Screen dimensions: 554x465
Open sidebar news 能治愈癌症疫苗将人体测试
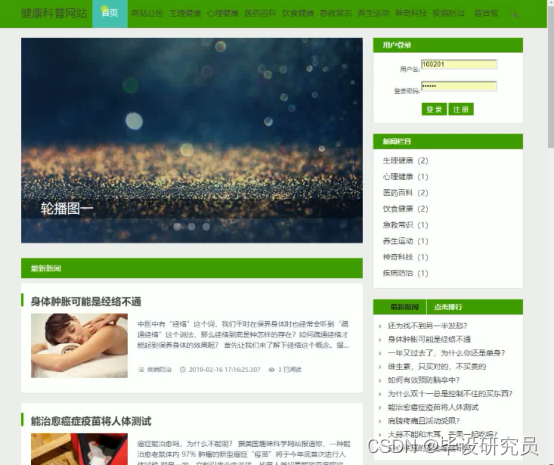[433, 407]
